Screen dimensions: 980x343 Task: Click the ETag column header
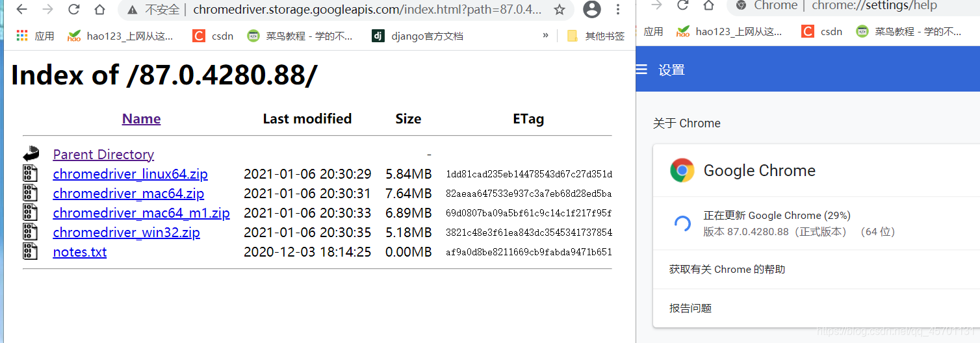[528, 119]
